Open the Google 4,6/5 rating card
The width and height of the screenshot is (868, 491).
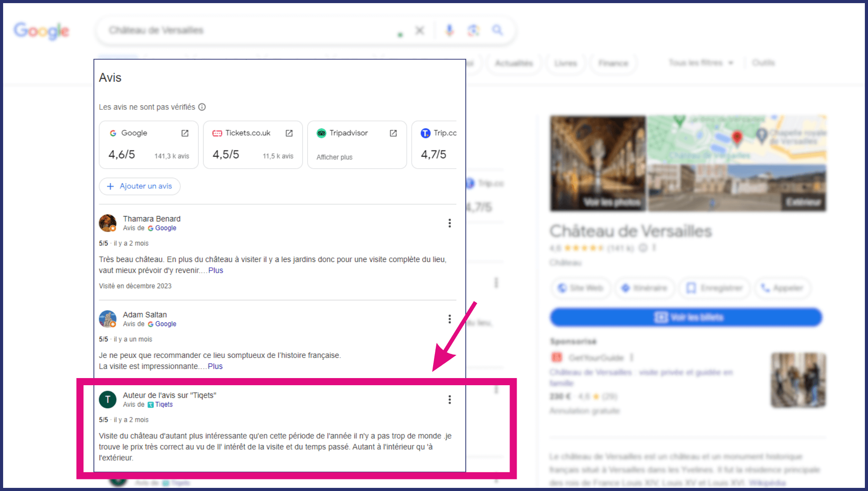tap(149, 145)
